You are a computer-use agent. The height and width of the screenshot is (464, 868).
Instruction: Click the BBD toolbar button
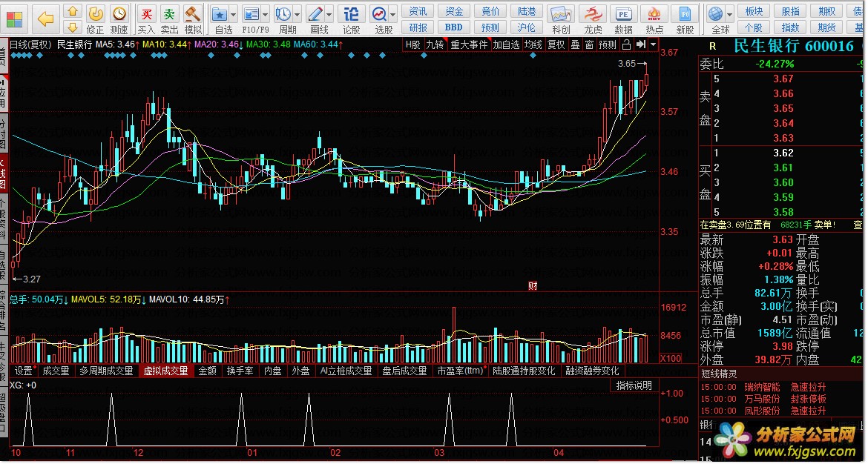pos(453,27)
